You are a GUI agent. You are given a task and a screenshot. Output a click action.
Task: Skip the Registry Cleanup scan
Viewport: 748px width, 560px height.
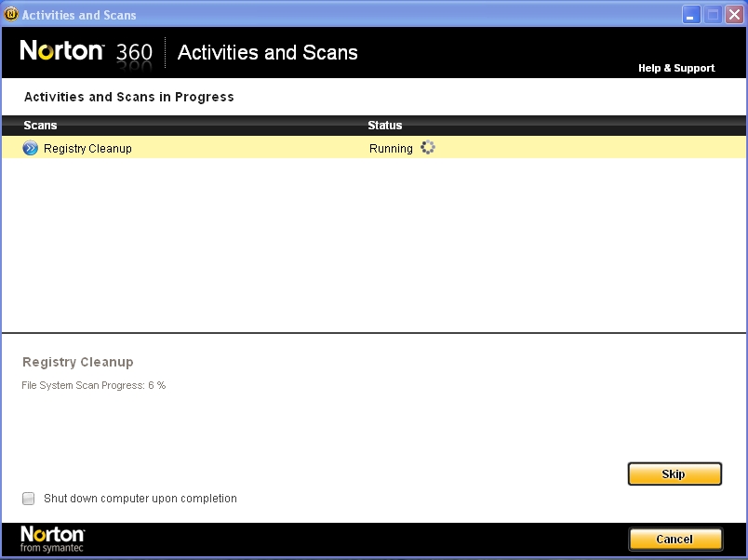675,473
